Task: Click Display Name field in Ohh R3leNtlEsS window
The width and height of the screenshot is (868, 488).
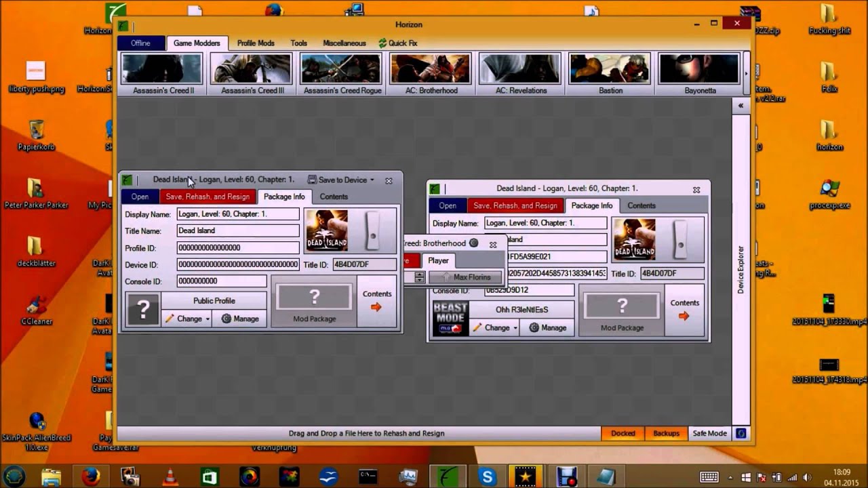Action: (x=545, y=223)
